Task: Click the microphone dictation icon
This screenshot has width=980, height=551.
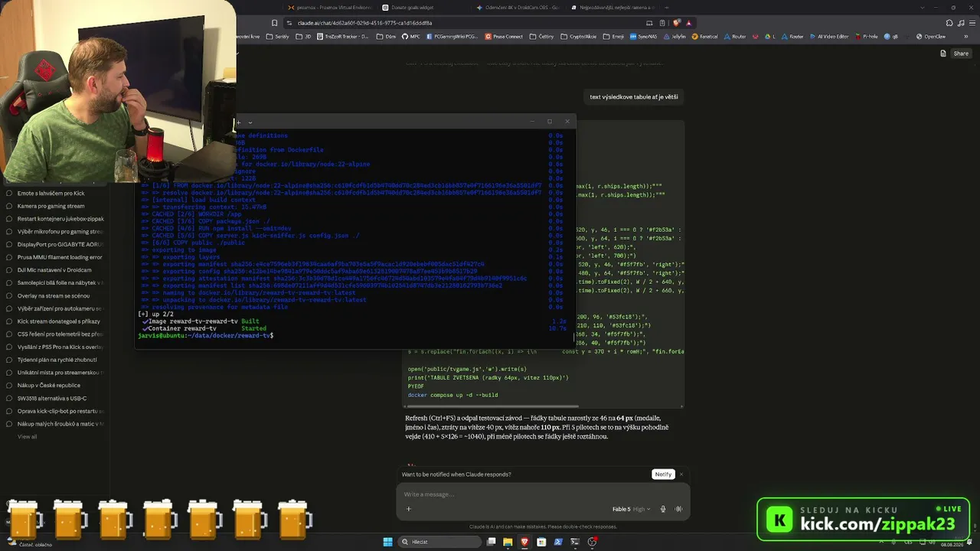Action: pyautogui.click(x=663, y=509)
